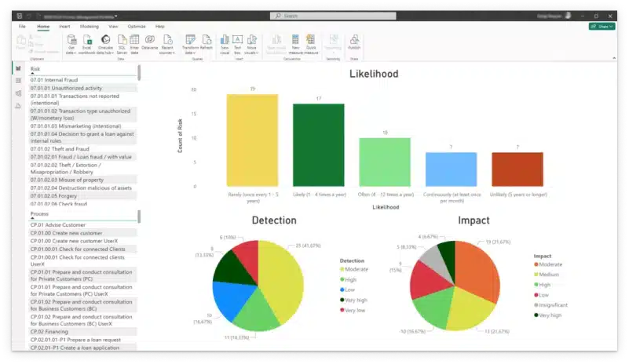
Task: Click the green Share button
Action: 602,27
